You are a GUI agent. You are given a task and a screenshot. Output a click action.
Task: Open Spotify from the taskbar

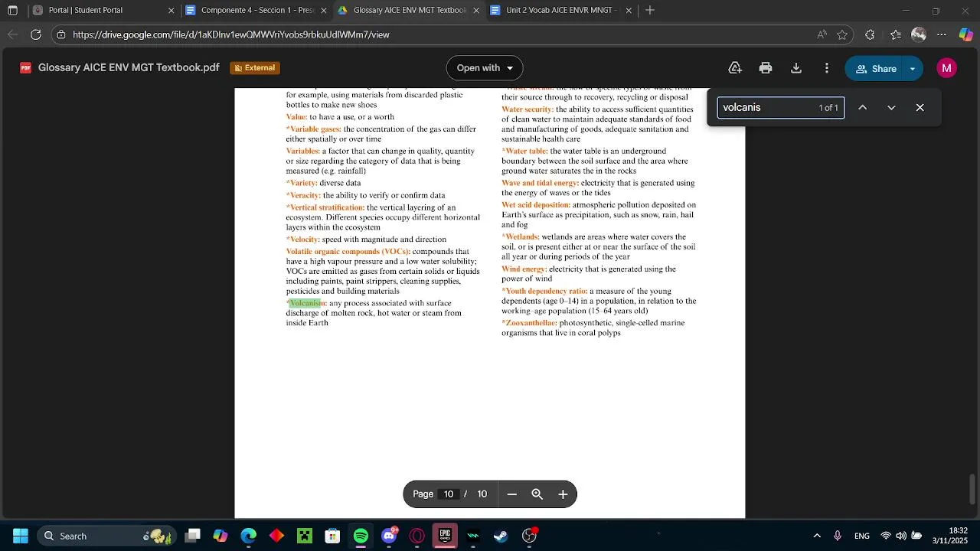361,536
